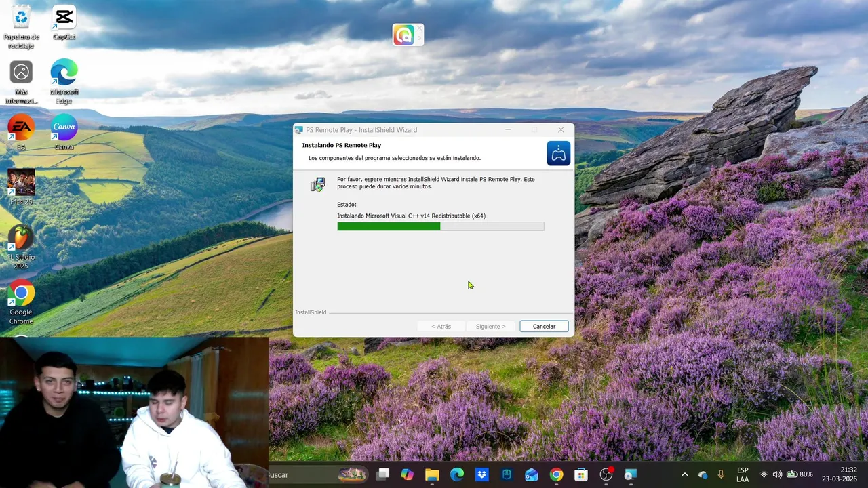
Task: Close the PS Remote Play installer window
Action: tap(561, 130)
